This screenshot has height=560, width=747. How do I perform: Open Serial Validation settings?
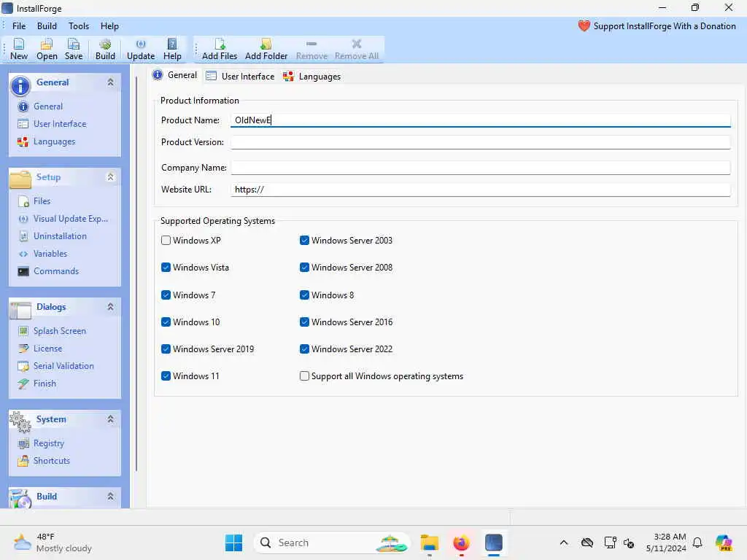[63, 366]
